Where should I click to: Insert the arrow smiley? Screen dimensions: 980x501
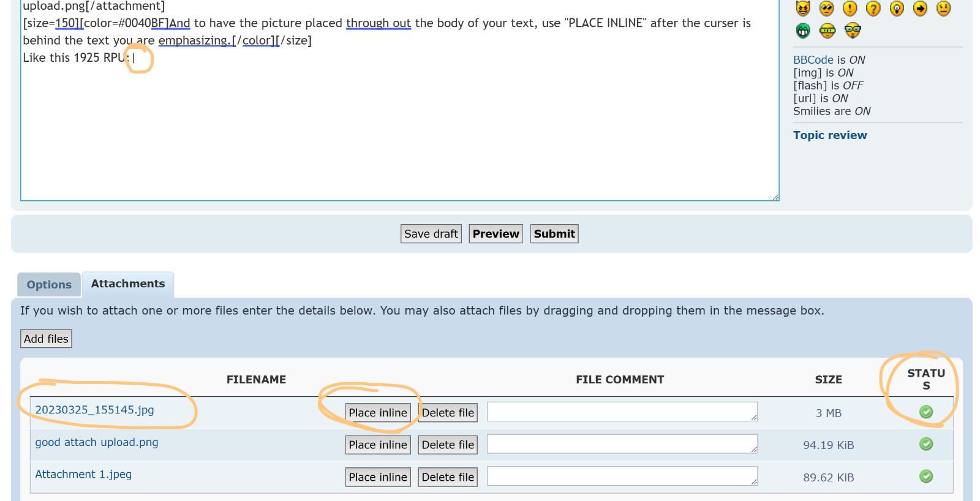(920, 9)
